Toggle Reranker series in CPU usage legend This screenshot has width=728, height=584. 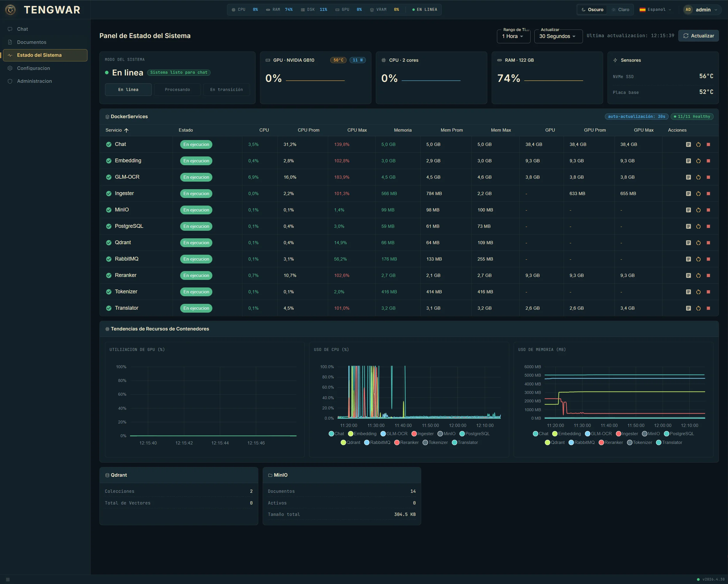coord(406,442)
